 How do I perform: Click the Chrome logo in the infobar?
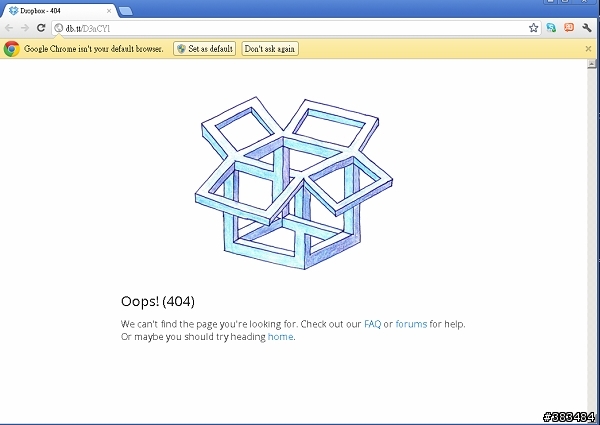pos(11,49)
